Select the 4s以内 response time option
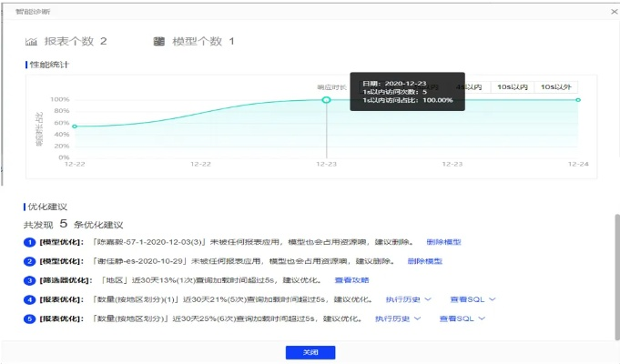This screenshot has width=620, height=364. [469, 86]
